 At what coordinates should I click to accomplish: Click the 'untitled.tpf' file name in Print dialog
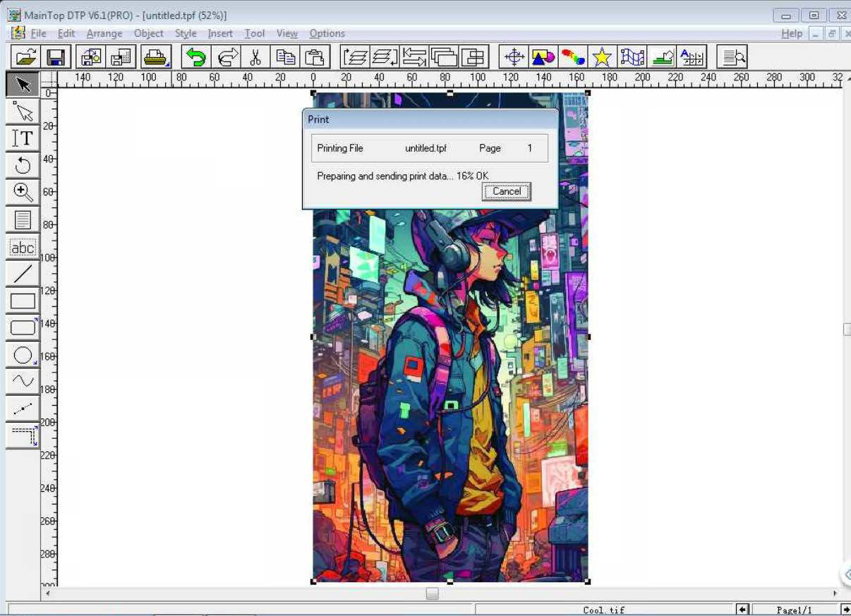click(x=425, y=148)
